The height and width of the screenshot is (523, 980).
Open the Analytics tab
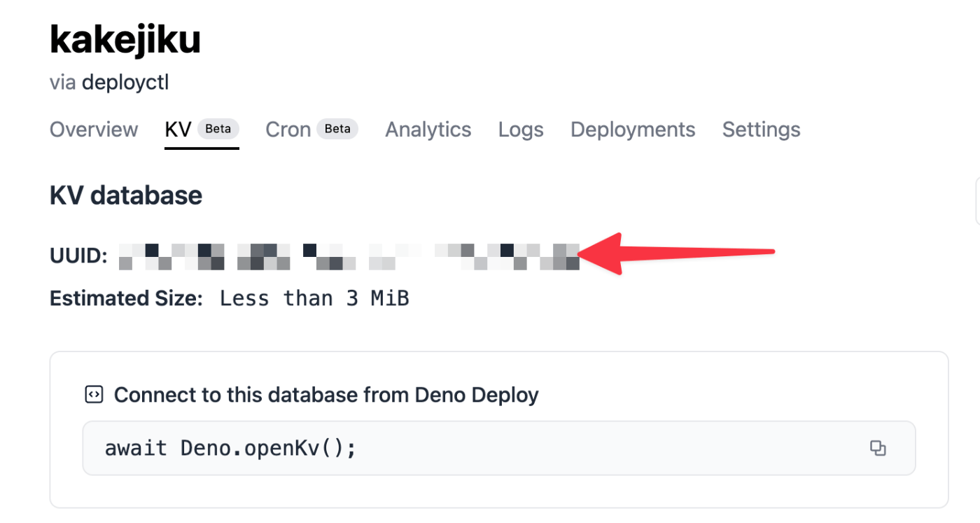tap(428, 130)
